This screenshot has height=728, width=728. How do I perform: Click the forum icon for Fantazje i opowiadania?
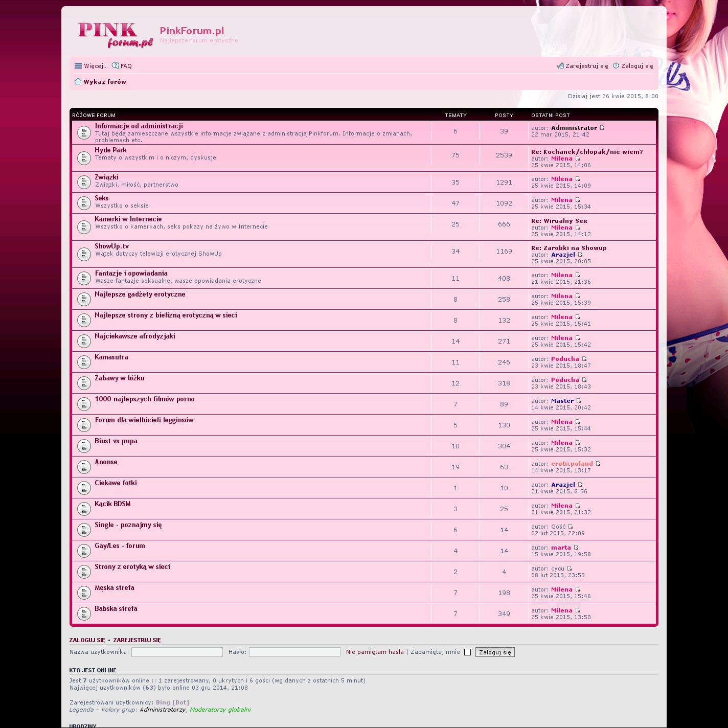(x=84, y=278)
